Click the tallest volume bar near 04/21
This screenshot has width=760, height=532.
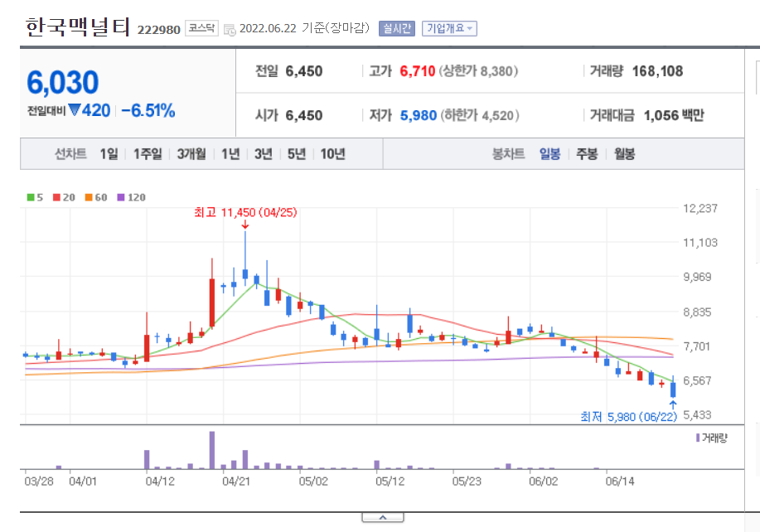[212, 450]
